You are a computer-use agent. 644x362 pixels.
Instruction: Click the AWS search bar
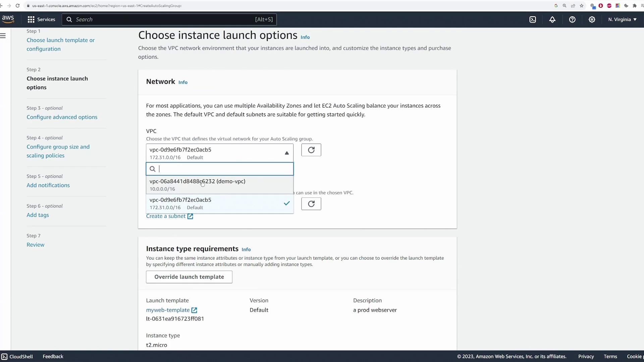tap(169, 19)
